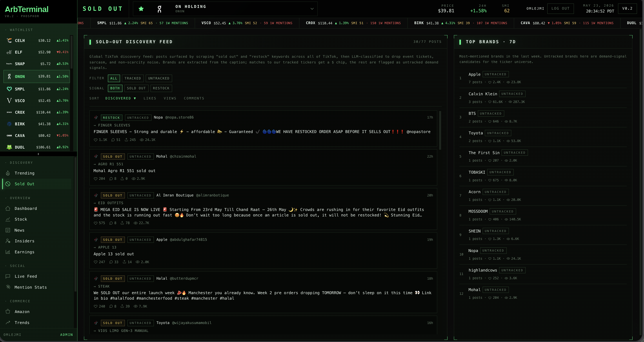This screenshot has width=644, height=342.
Task: Select ONON row in watchlist
Action: click(37, 76)
